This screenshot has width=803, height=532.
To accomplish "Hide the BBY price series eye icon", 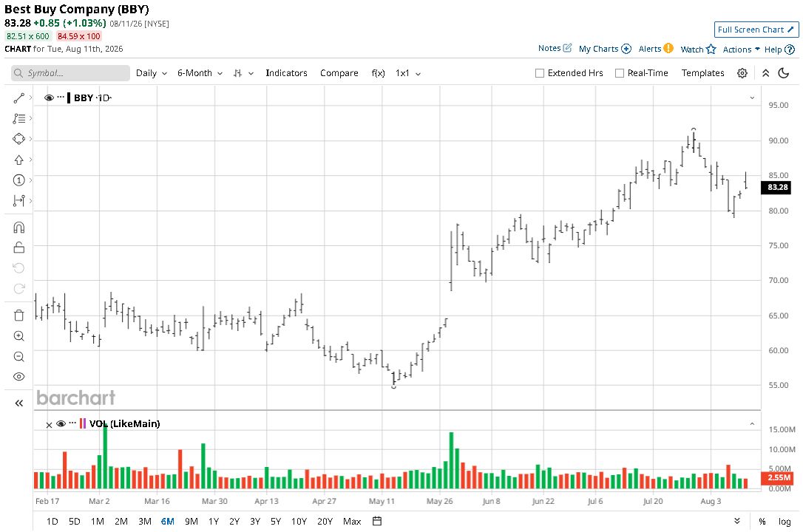I will [x=49, y=98].
